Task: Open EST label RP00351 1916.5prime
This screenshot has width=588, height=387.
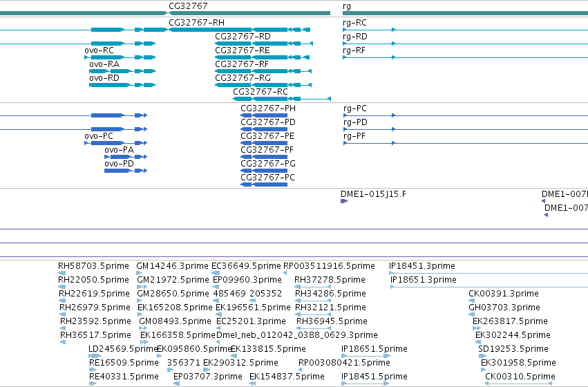Action: point(329,266)
